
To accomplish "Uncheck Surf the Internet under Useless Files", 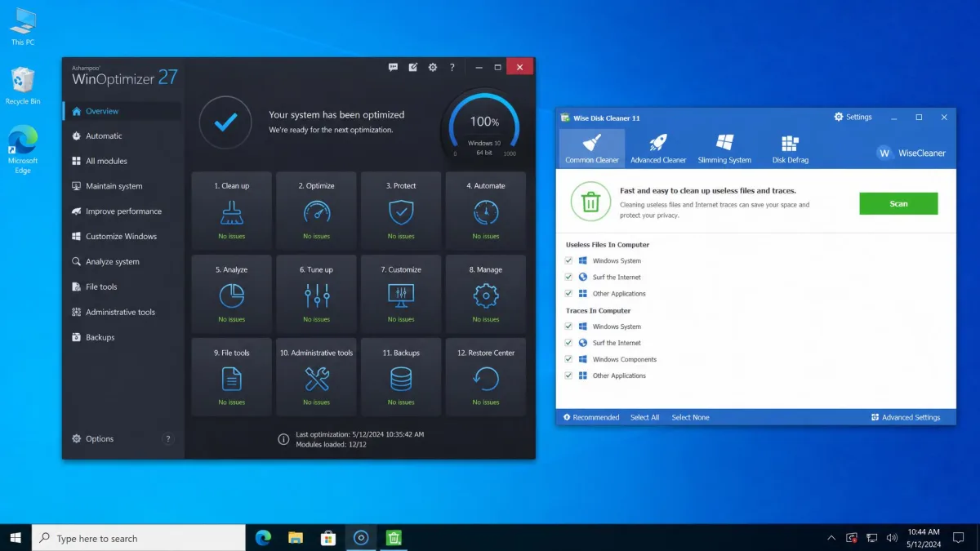I will 568,277.
